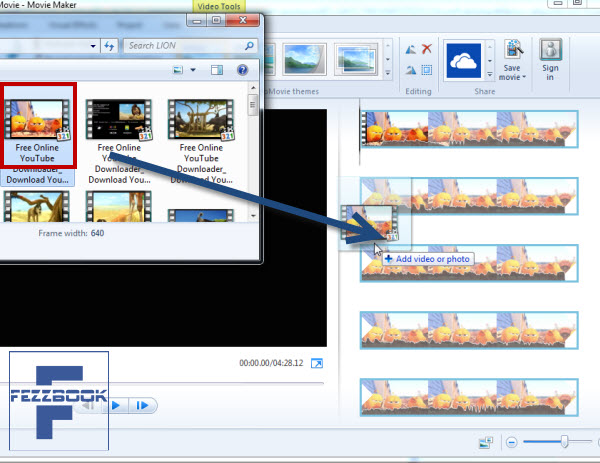The width and height of the screenshot is (600, 463).
Task: Click the rotate left icon in Editing
Action: tap(411, 49)
